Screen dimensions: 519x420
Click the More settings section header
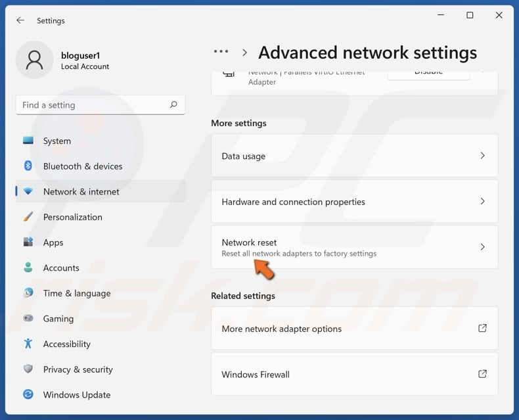tap(238, 123)
